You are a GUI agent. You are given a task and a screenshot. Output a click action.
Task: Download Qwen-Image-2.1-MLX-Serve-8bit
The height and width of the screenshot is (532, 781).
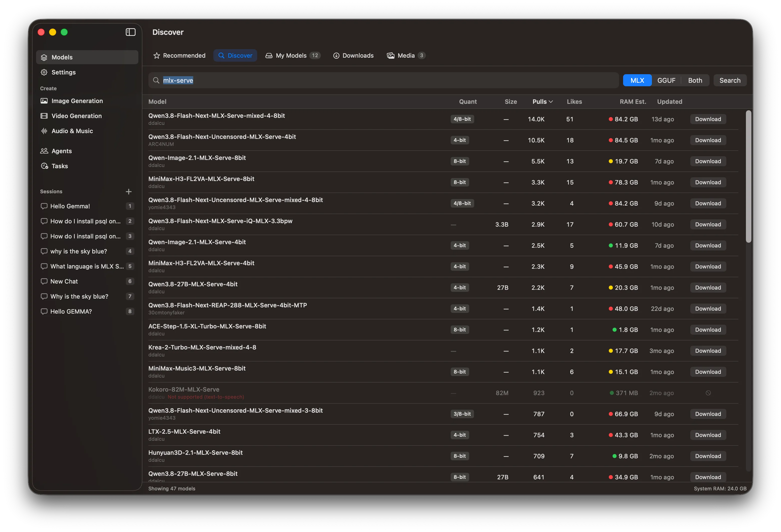pyautogui.click(x=708, y=161)
